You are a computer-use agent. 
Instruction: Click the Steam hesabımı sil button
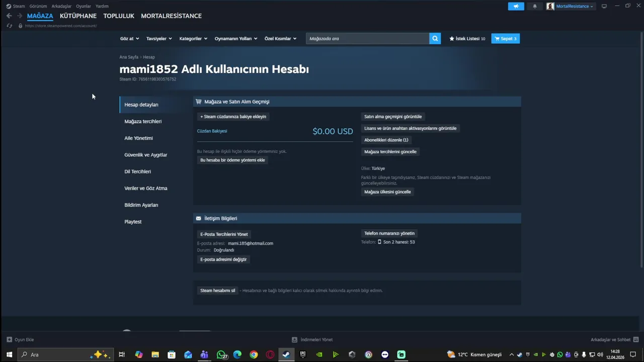(x=217, y=291)
